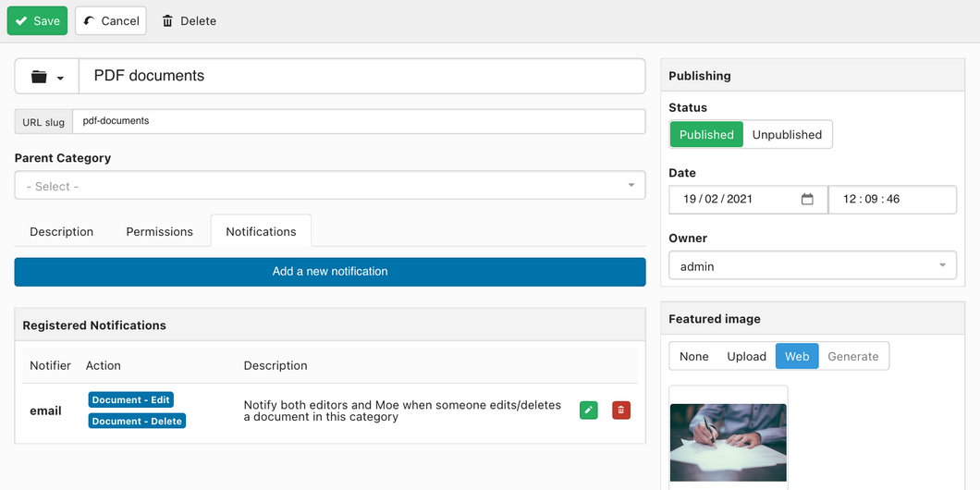Select Upload featured image option
This screenshot has height=490, width=980.
tap(746, 356)
